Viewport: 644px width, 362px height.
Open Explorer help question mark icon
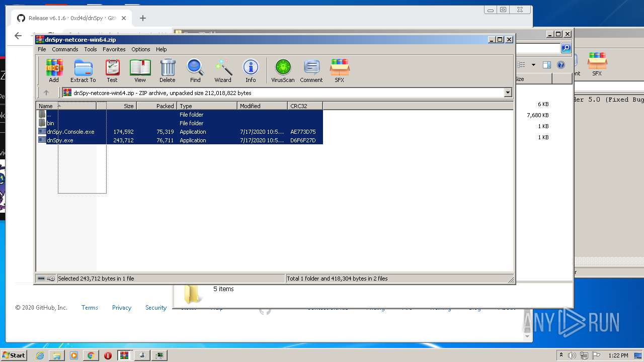561,65
